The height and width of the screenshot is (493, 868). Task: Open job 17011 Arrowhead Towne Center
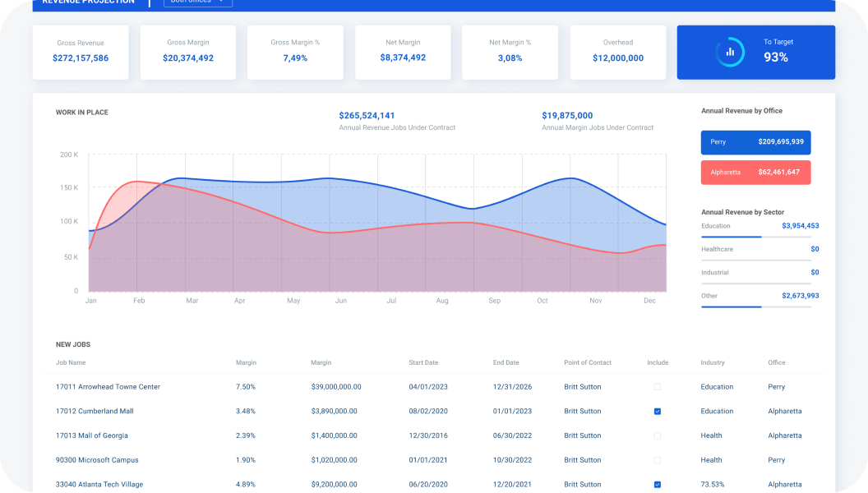[x=108, y=387]
